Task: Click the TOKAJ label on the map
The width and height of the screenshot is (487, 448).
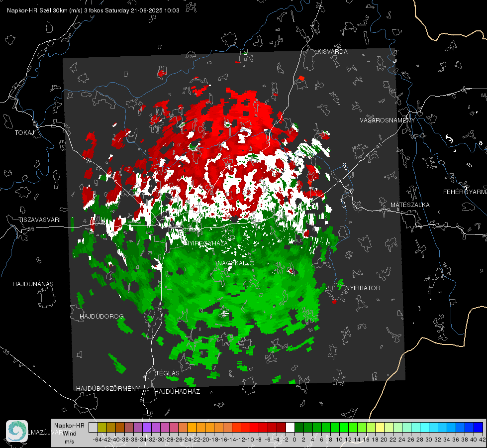Action: point(24,133)
